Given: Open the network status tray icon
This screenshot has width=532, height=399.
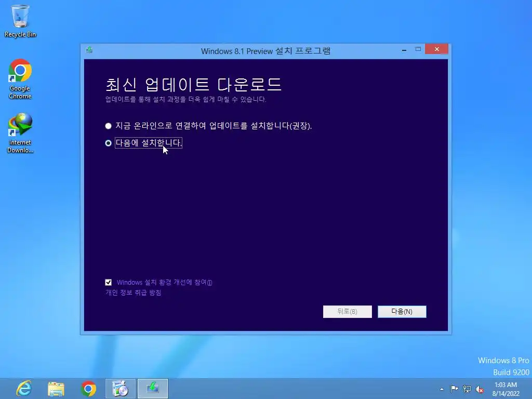Looking at the screenshot, I should [x=467, y=389].
